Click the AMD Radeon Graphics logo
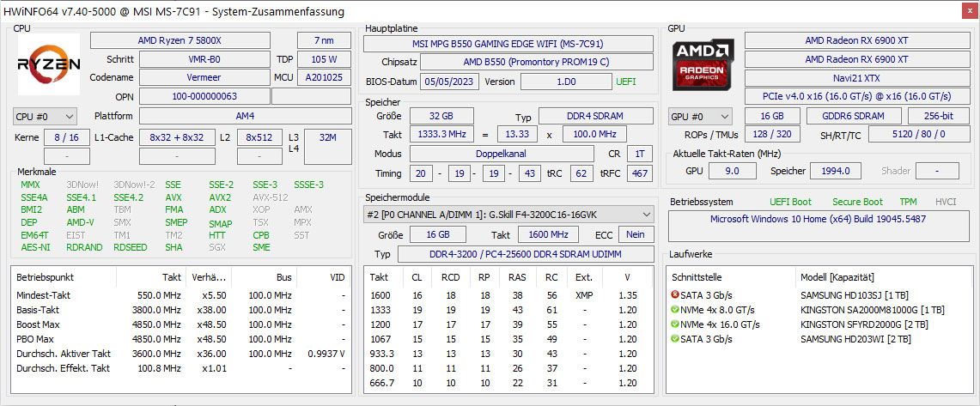This screenshot has height=406, width=980. tap(703, 64)
